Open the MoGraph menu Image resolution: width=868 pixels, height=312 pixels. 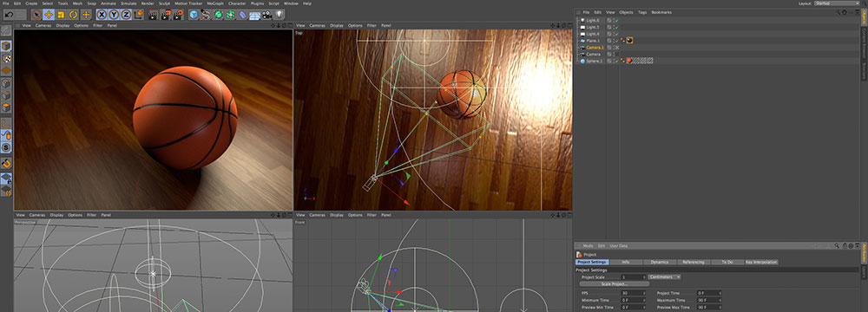[x=215, y=3]
